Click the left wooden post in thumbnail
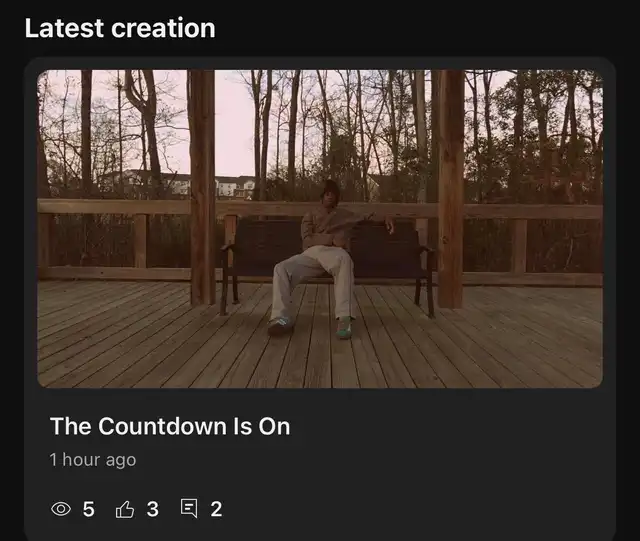 (202, 187)
